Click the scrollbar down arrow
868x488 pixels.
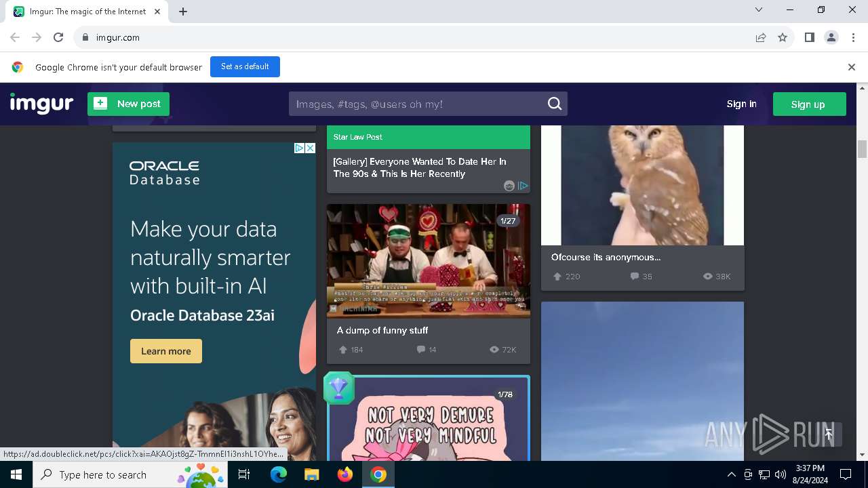click(862, 454)
